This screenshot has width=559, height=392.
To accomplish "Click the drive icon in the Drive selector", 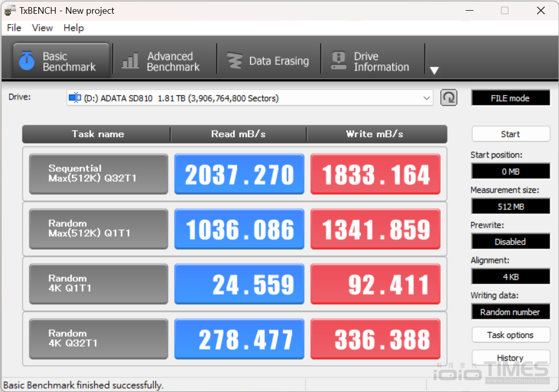I will 75,98.
